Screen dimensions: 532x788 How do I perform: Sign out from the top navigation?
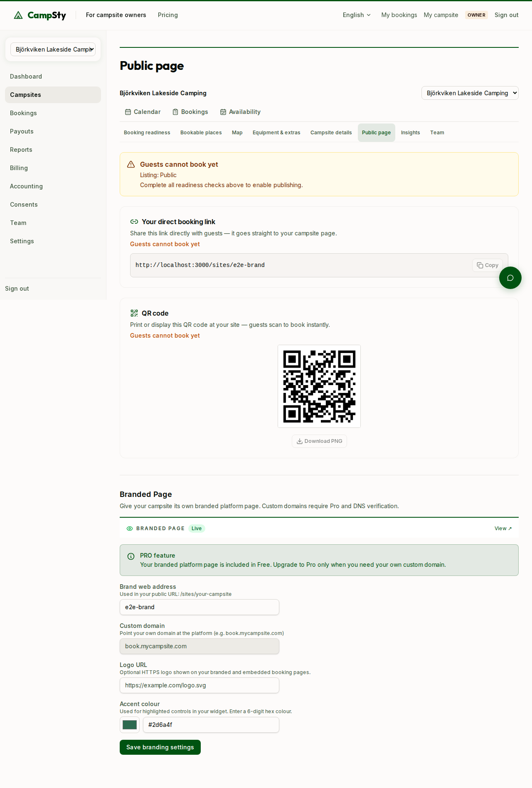pyautogui.click(x=507, y=15)
